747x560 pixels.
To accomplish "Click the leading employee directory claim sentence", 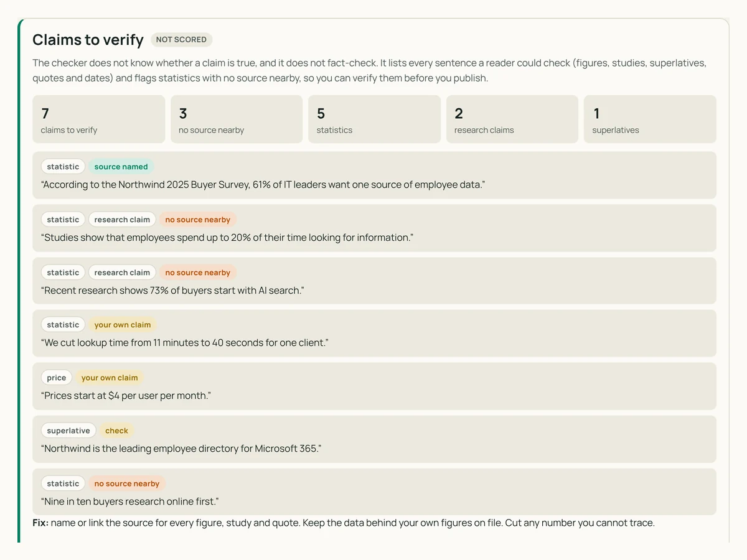I will [181, 449].
